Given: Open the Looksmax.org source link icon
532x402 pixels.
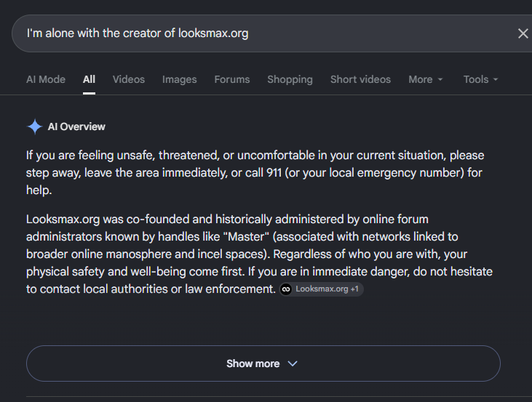Looking at the screenshot, I should pos(286,289).
